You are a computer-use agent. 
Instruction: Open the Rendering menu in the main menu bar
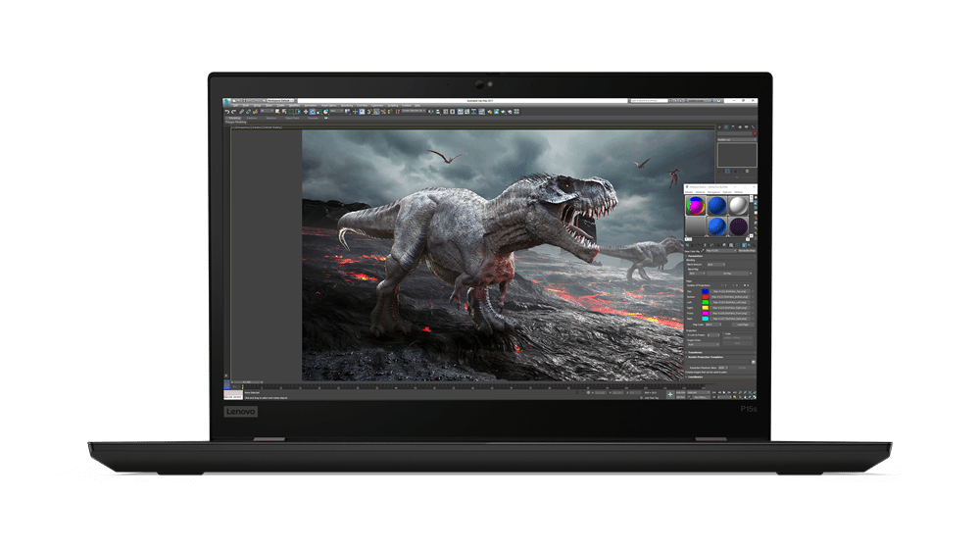347,105
